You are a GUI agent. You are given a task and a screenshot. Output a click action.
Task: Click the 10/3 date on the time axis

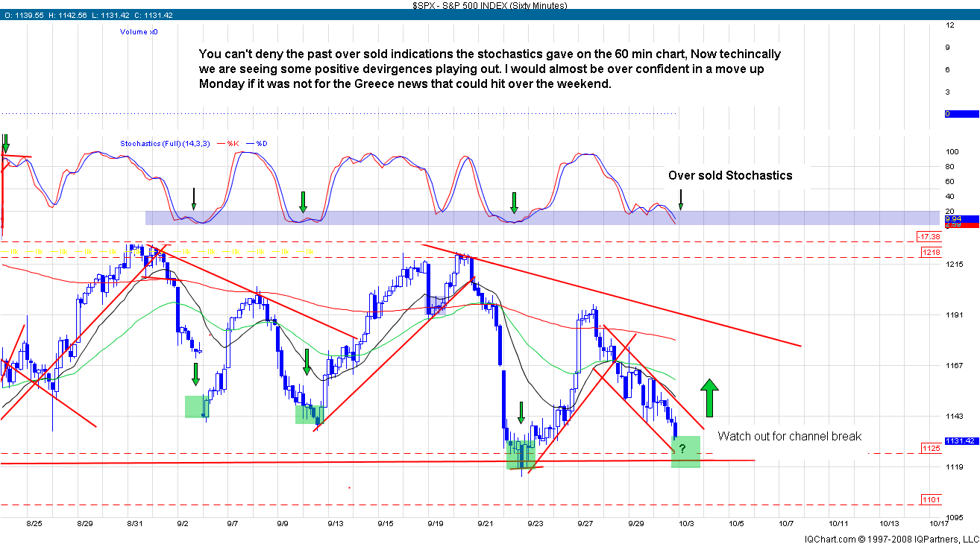pos(690,524)
